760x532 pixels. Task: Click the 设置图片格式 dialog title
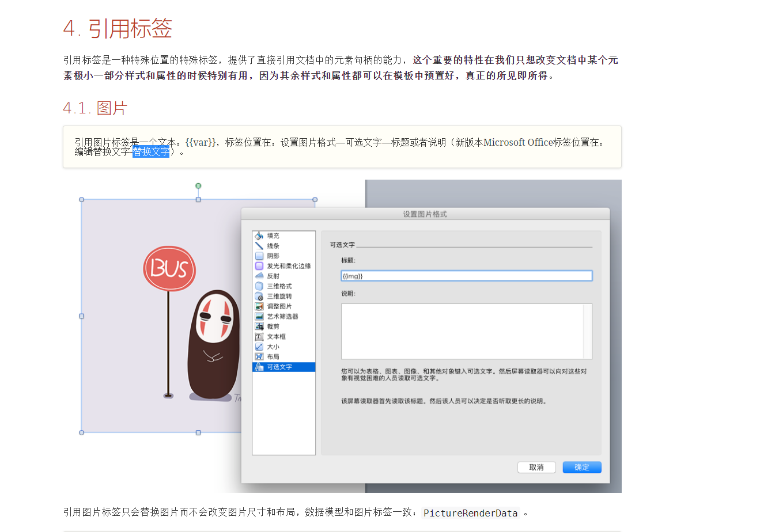[x=425, y=214]
